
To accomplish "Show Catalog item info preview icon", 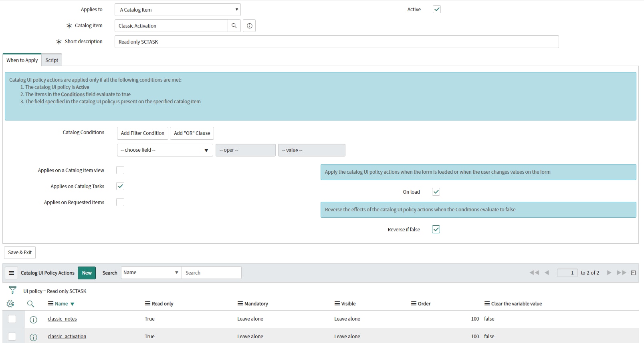I will click(249, 26).
